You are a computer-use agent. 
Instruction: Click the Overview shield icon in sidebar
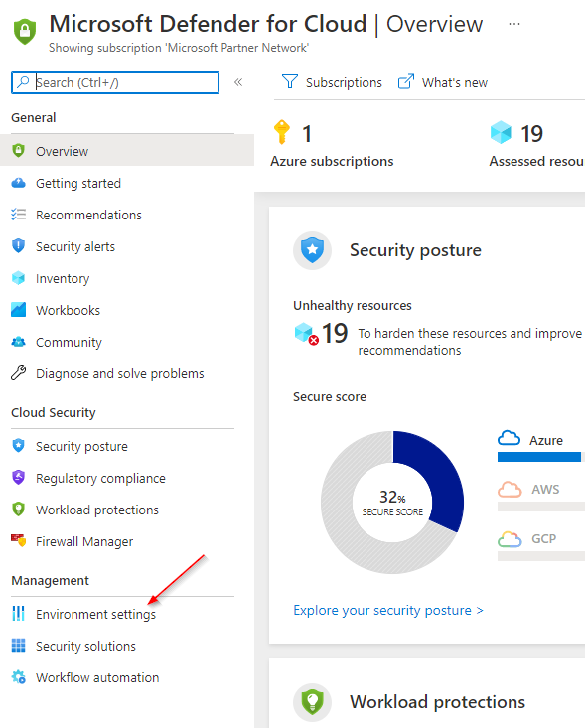click(18, 150)
